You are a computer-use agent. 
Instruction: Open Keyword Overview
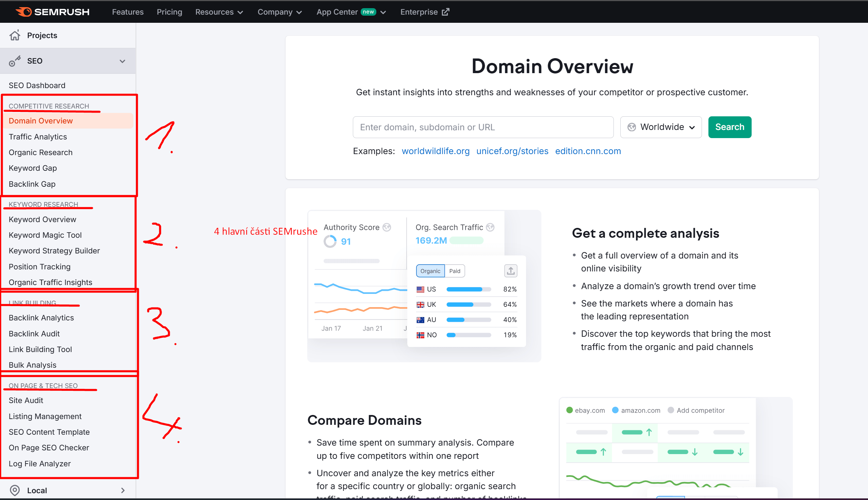[42, 219]
